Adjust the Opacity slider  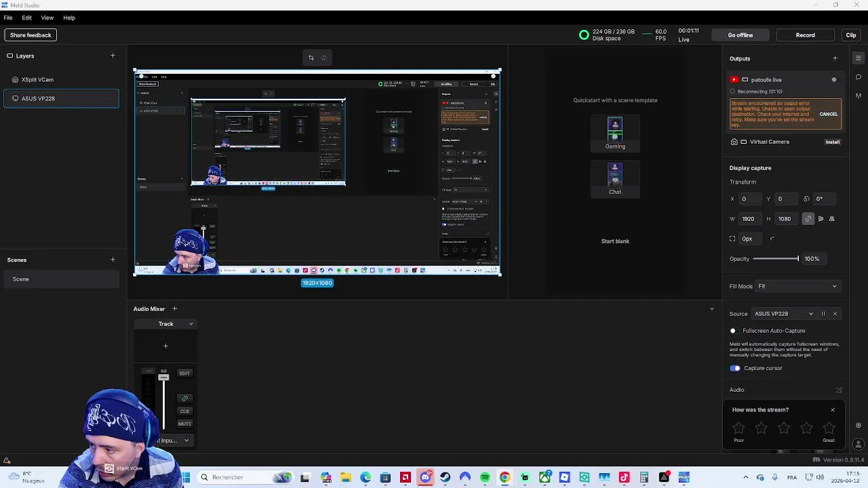(776, 259)
